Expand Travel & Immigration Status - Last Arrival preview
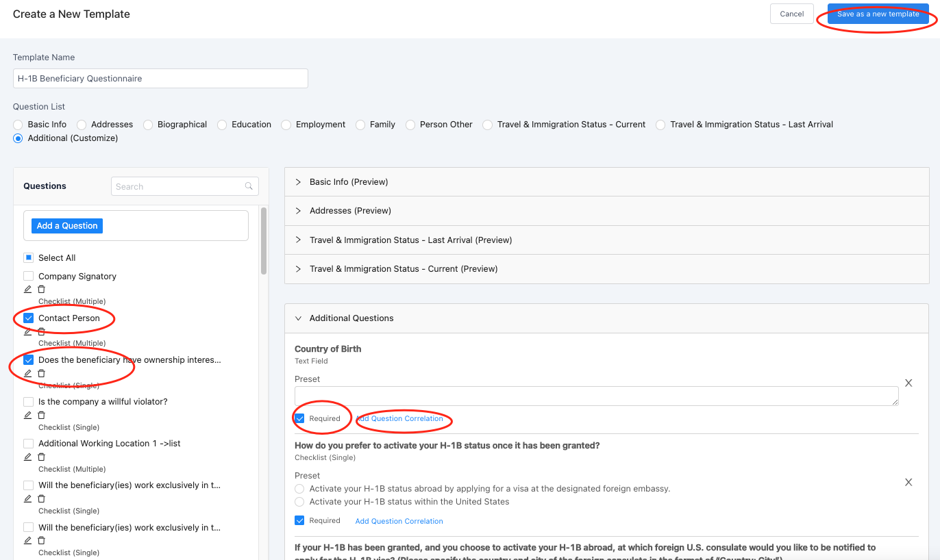The image size is (940, 560). [x=607, y=240]
